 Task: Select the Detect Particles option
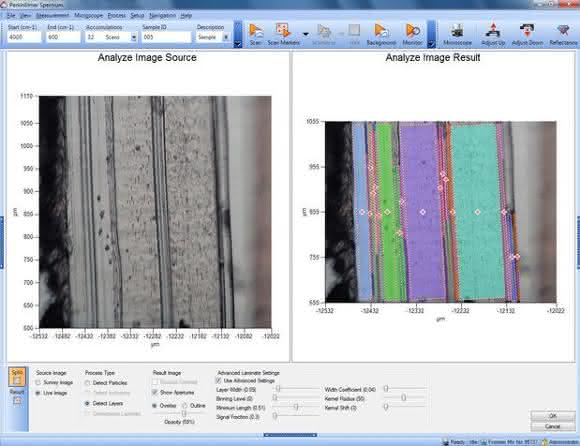pyautogui.click(x=87, y=383)
